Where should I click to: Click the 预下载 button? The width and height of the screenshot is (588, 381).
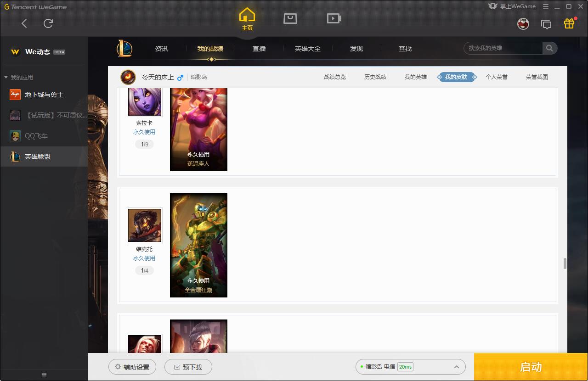(x=188, y=367)
